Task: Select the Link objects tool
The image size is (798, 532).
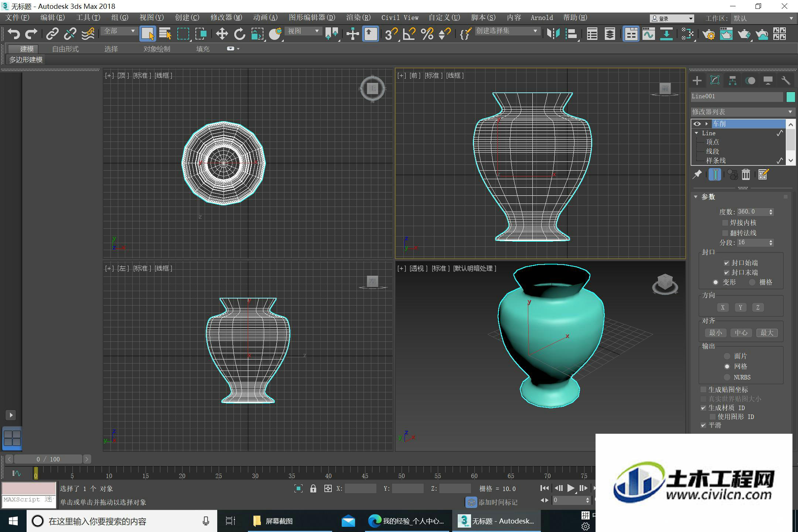Action: coord(52,34)
